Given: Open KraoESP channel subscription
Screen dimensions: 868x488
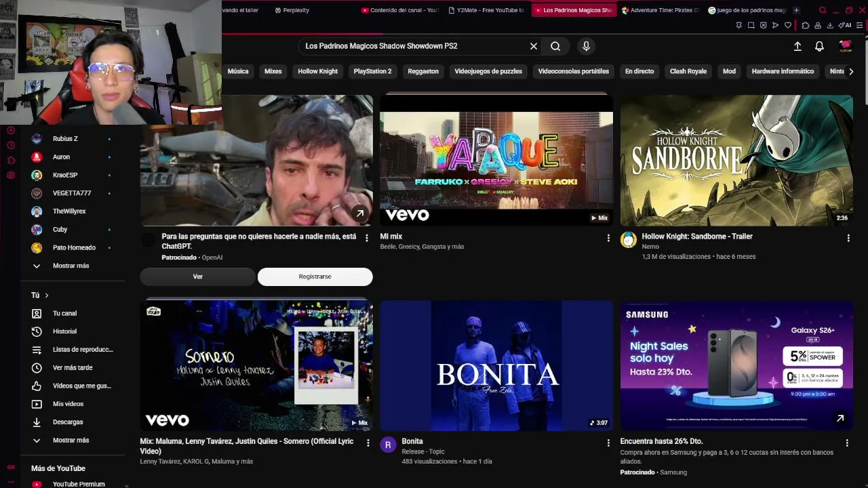Looking at the screenshot, I should pyautogui.click(x=72, y=176).
